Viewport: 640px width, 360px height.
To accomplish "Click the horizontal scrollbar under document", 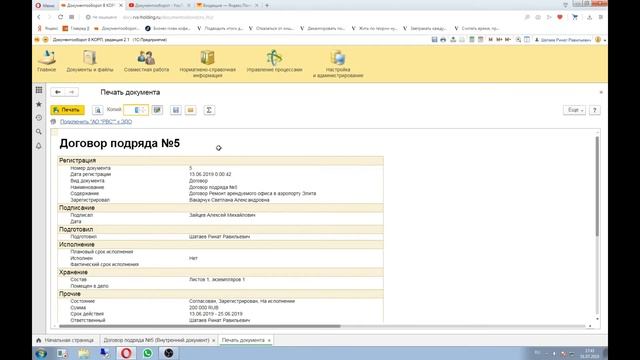I will 200,326.
